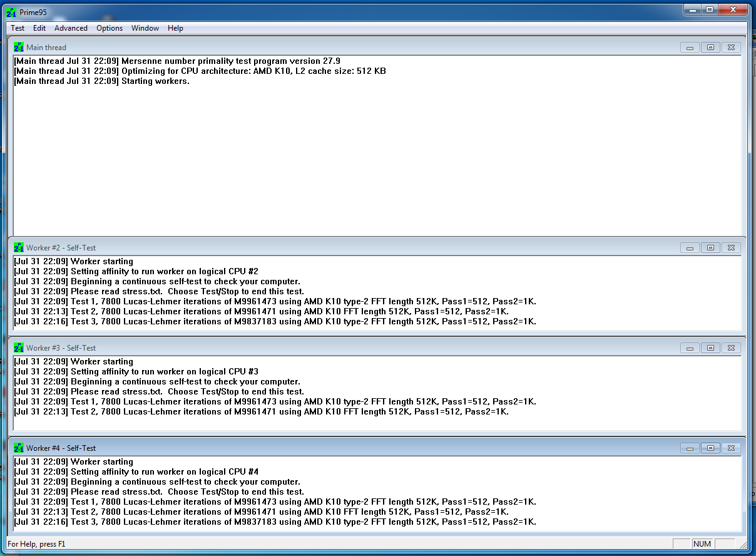Click the Worker #2 window icon
The height and width of the screenshot is (556, 756).
pyautogui.click(x=19, y=247)
